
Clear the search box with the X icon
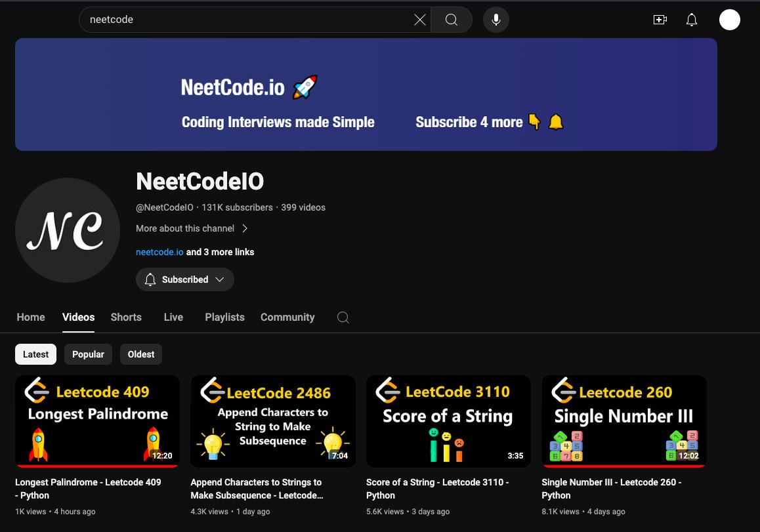(420, 20)
